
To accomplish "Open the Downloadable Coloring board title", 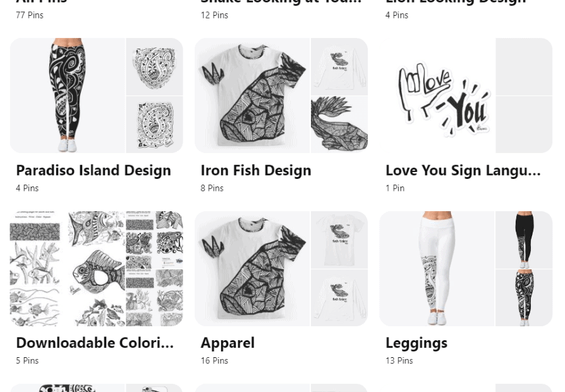I will 95,343.
